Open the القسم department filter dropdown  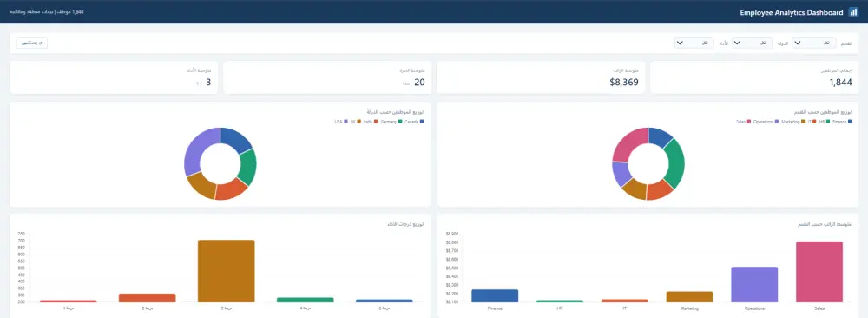pos(814,43)
